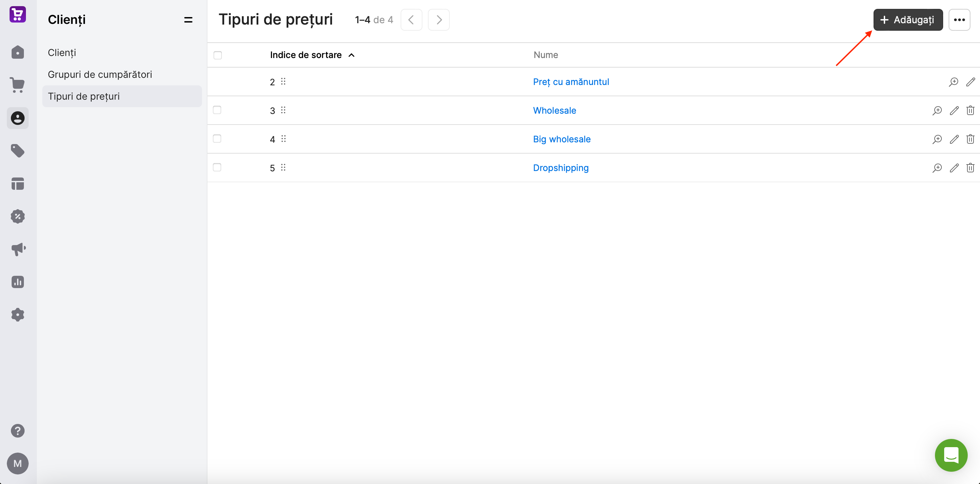This screenshot has width=980, height=484.
Task: Open the Products tag icon in sidebar
Action: tap(17, 151)
